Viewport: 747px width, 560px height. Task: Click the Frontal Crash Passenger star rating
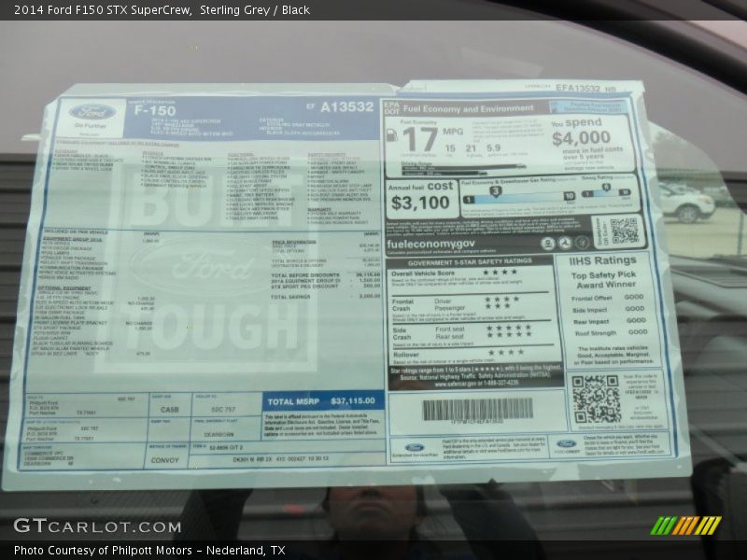coord(498,306)
